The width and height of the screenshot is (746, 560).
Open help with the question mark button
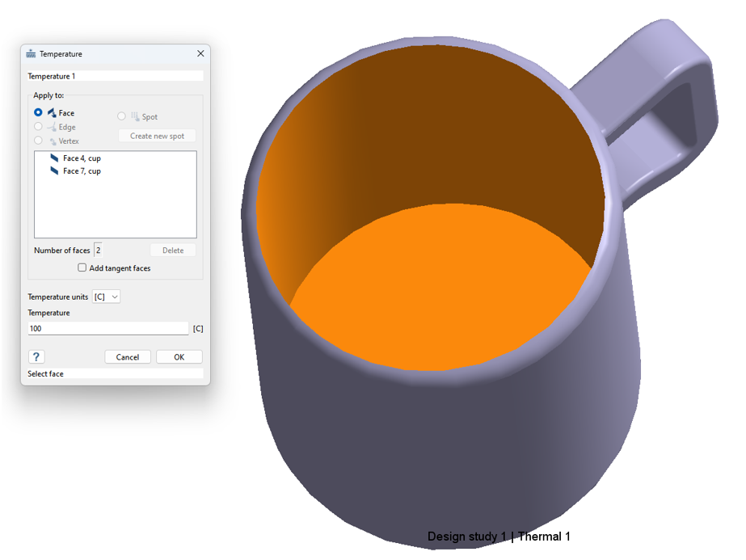[x=36, y=357]
